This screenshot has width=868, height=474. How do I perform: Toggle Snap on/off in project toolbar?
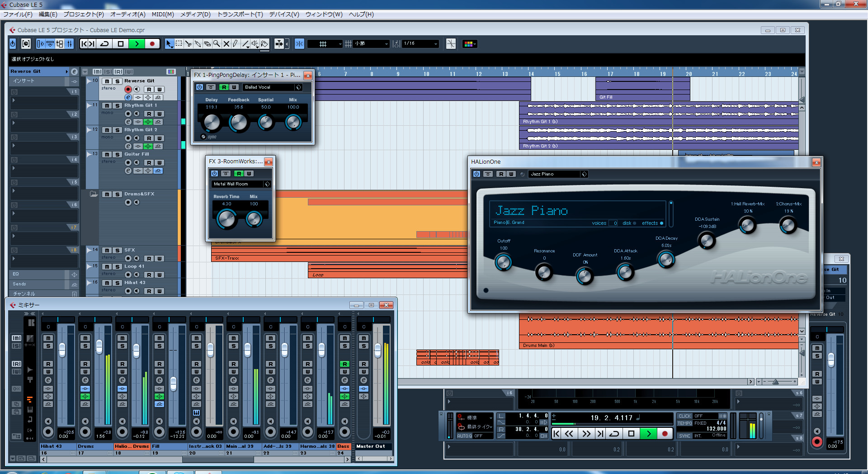tap(299, 44)
